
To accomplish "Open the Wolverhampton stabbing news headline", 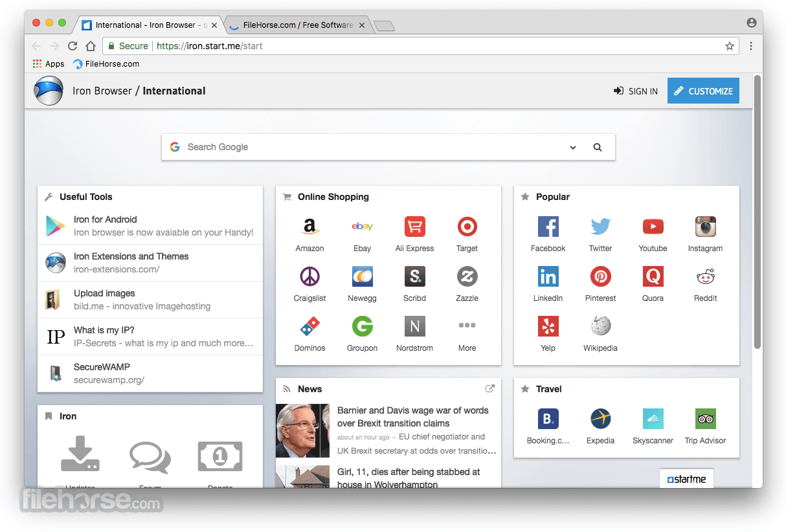I will (409, 478).
